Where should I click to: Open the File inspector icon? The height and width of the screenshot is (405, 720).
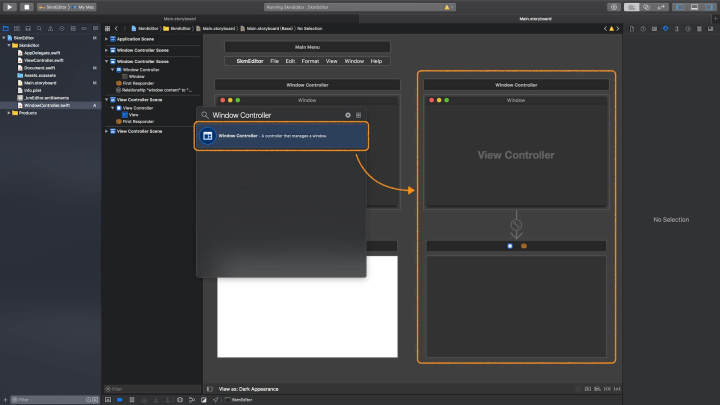(x=632, y=28)
